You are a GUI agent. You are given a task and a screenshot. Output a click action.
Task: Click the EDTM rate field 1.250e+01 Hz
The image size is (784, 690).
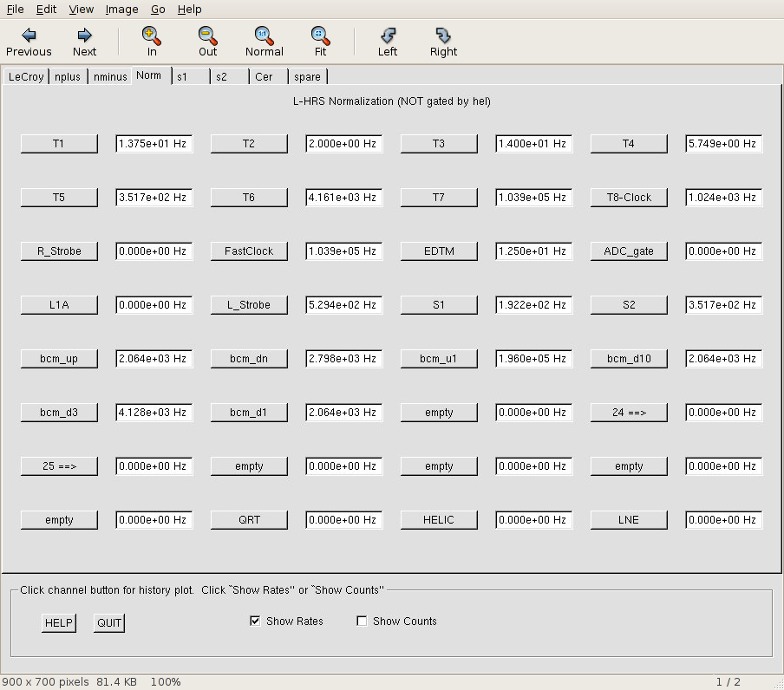[x=534, y=251]
